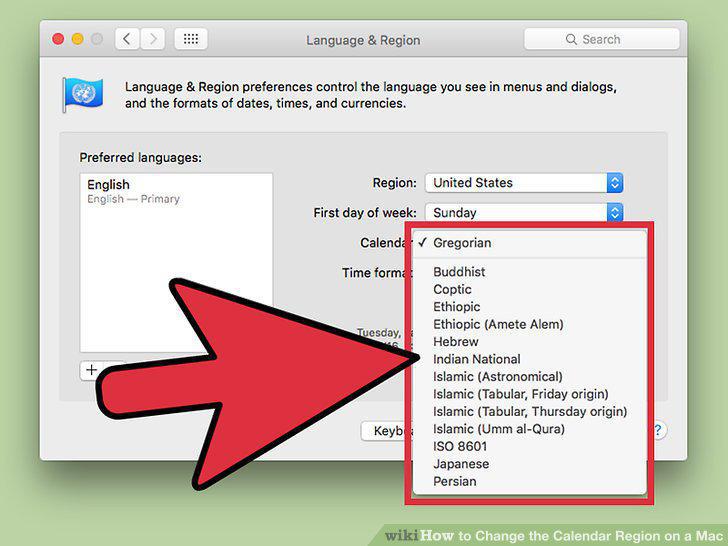Image resolution: width=728 pixels, height=546 pixels.
Task: Select Islamic (Tabular, Friday origin)
Action: tap(530, 394)
